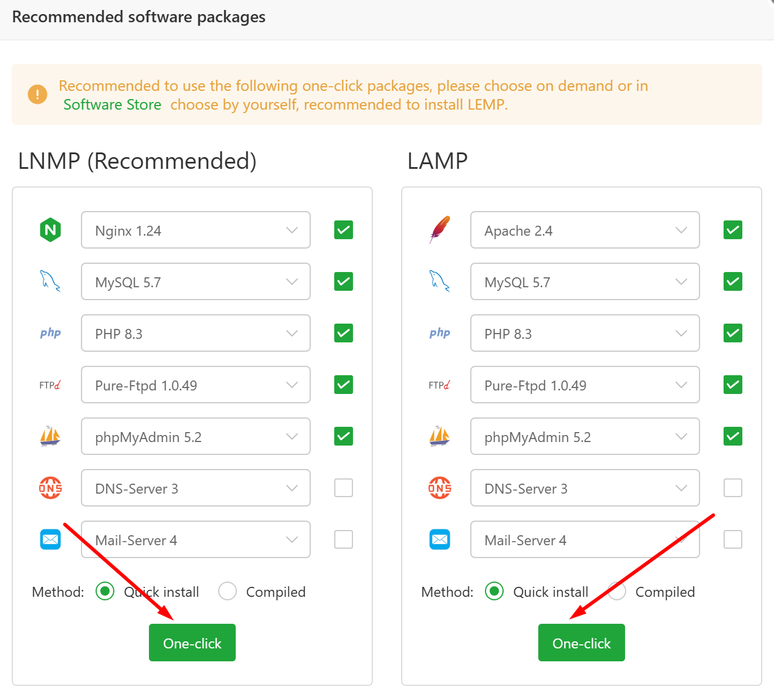This screenshot has height=700, width=774.
Task: Enable DNS-Server 3 in LAMP package
Action: [732, 488]
